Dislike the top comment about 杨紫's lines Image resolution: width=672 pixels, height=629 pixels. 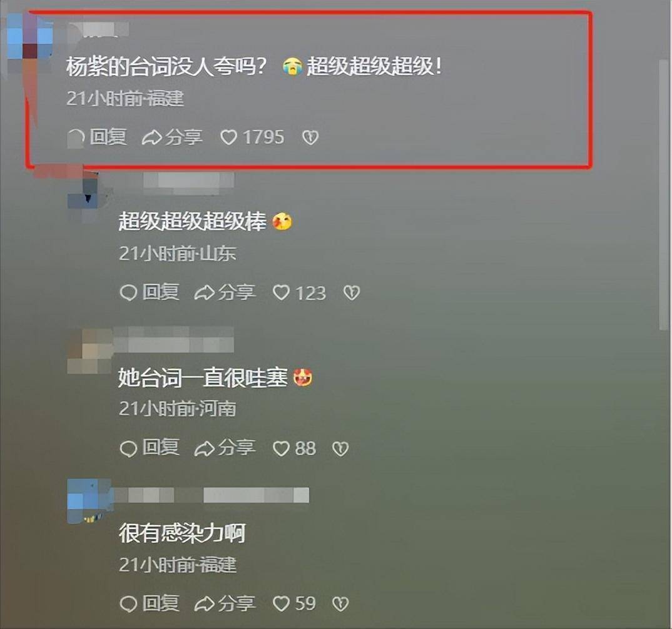(x=310, y=138)
